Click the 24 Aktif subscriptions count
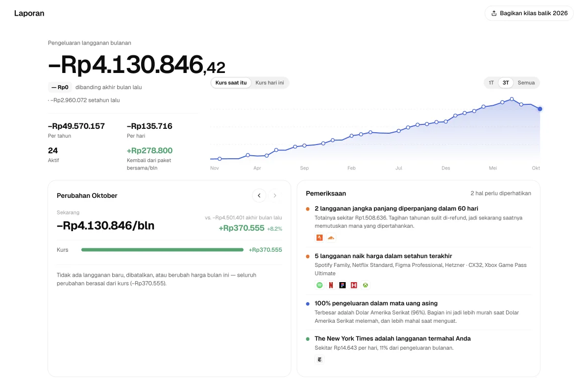This screenshot has height=382, width=588. click(53, 150)
